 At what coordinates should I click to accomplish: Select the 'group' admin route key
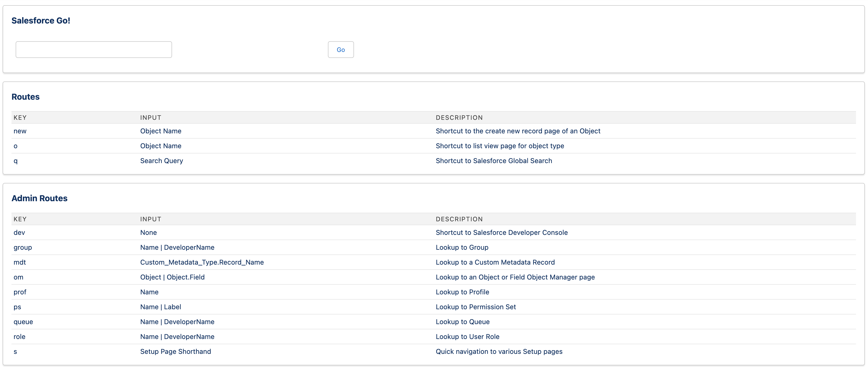(x=23, y=247)
